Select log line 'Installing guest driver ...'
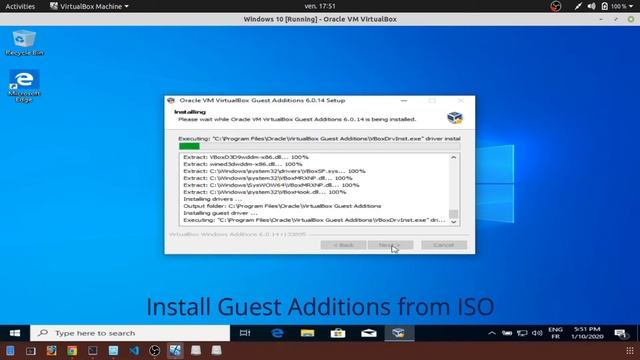640x360 pixels. [220, 213]
